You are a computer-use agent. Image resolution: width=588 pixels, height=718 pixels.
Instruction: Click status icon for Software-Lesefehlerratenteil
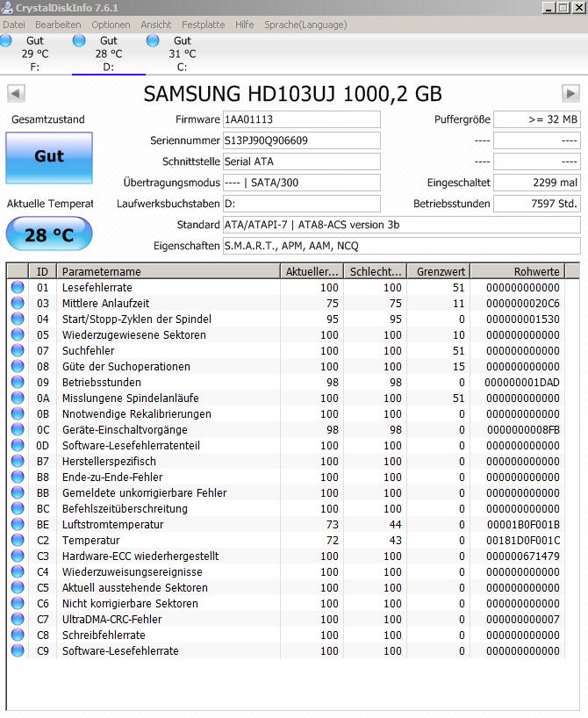coord(18,446)
